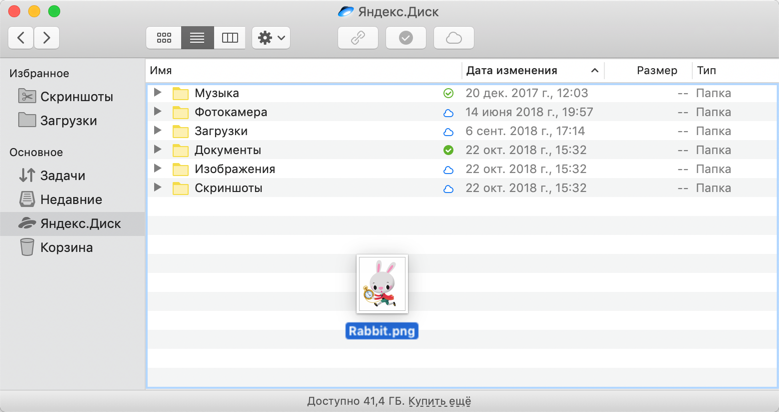Click the green synced icon beside Документы
The height and width of the screenshot is (412, 779).
(x=448, y=150)
